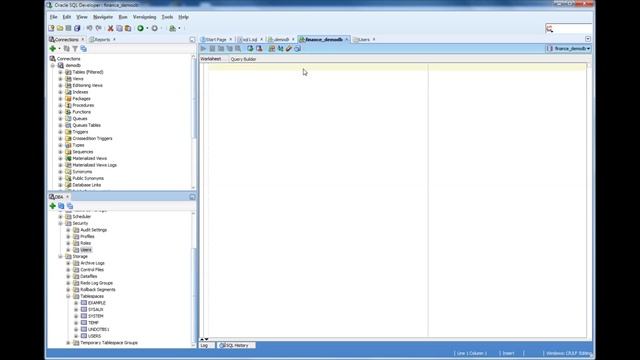Image resolution: width=640 pixels, height=360 pixels.
Task: Open the Edit menu
Action: (67, 17)
